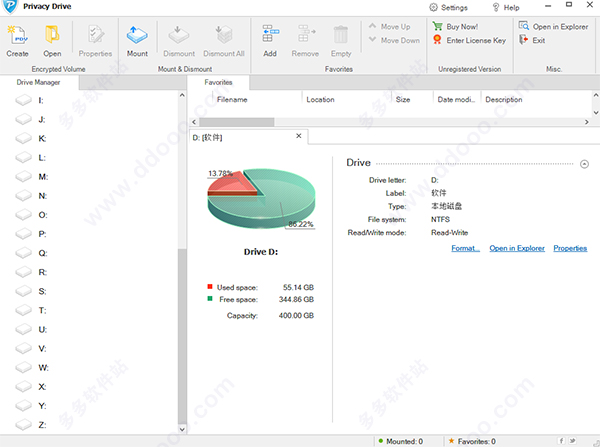Select drive J: in Drive Manager
The width and height of the screenshot is (600, 447).
(30, 119)
